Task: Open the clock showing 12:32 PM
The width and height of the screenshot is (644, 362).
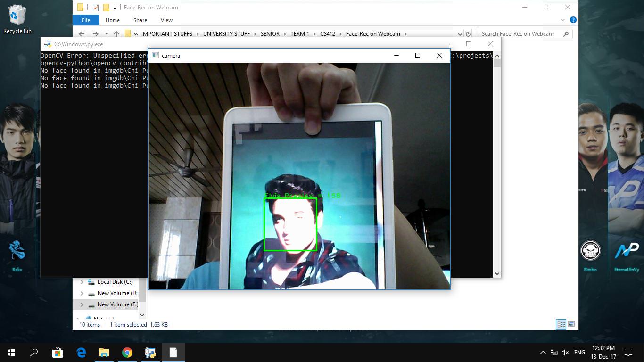Action: click(603, 353)
